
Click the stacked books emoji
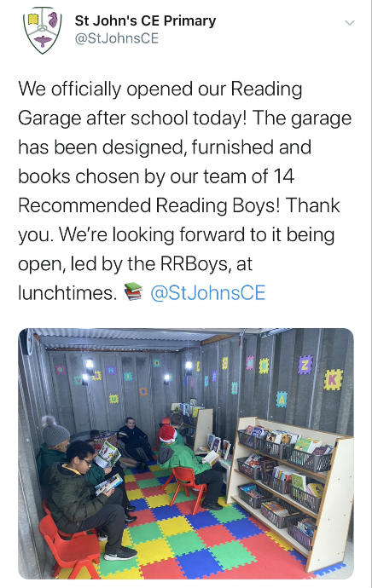tap(134, 291)
